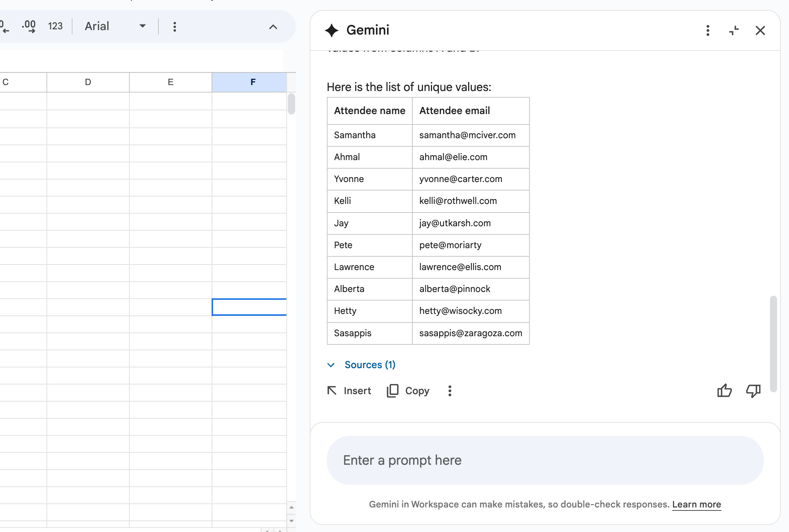The height and width of the screenshot is (532, 789).
Task: Click the decrease decimal places icon
Action: click(x=4, y=27)
